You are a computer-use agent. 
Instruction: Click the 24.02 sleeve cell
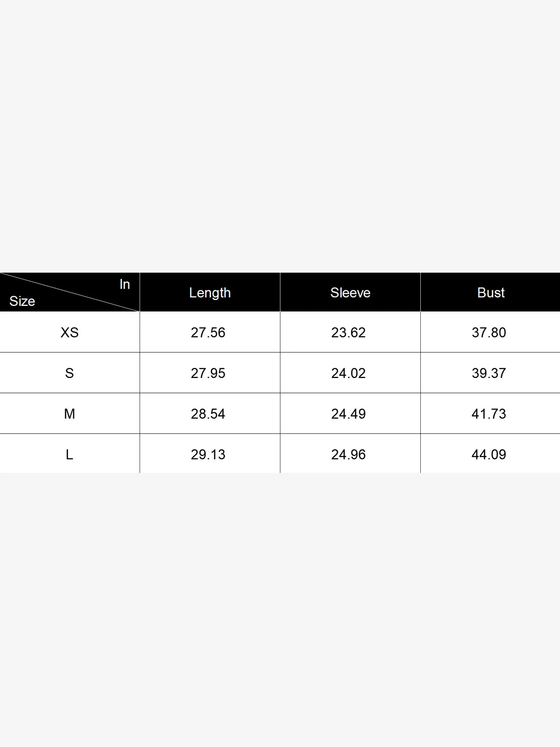[x=348, y=373]
